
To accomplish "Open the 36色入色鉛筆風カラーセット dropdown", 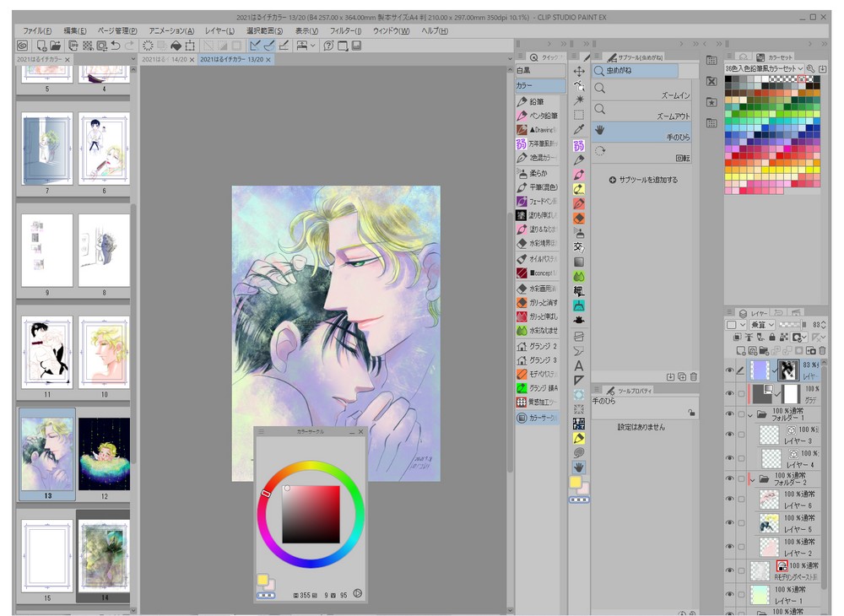I will click(764, 68).
